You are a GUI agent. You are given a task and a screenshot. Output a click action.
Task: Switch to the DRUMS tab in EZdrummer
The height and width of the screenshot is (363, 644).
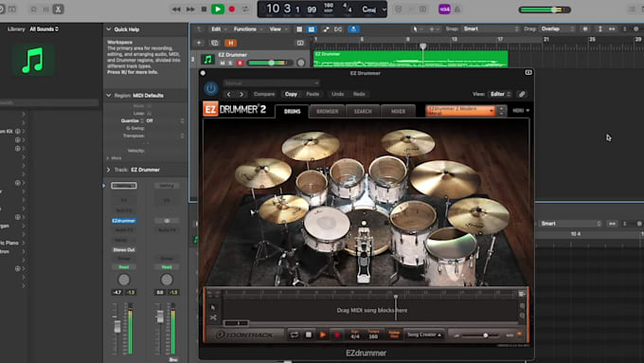coord(292,111)
